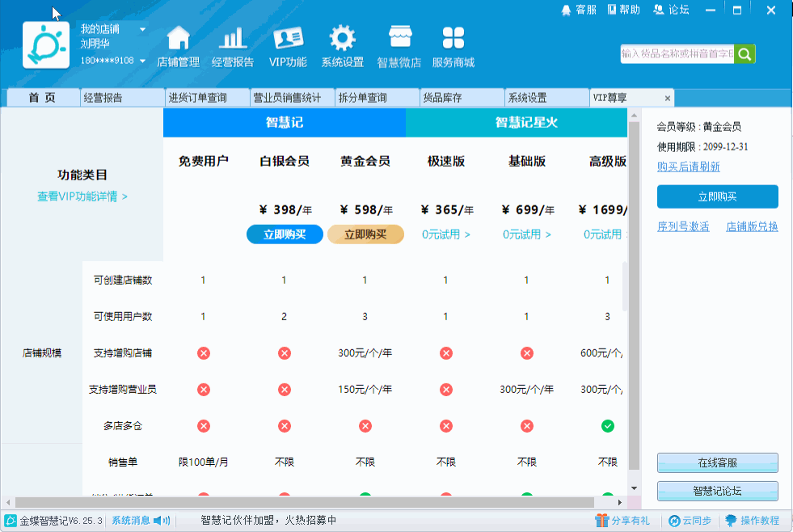Click 智慧记伙伴加盟 status bar message

click(268, 521)
